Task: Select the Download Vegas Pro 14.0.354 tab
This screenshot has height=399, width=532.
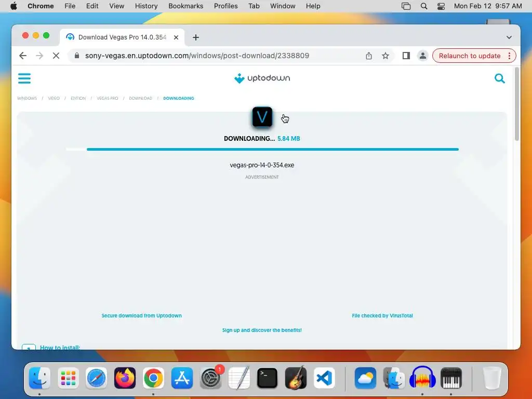Action: point(122,37)
